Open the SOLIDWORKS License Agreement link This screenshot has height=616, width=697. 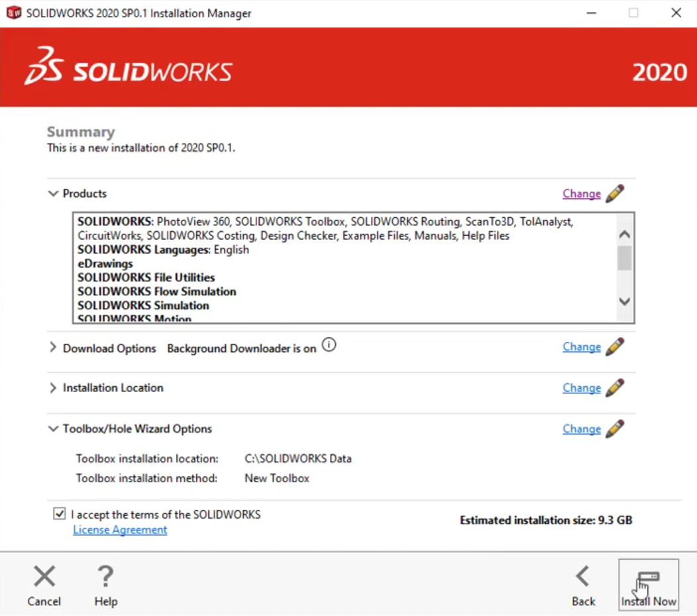click(120, 530)
